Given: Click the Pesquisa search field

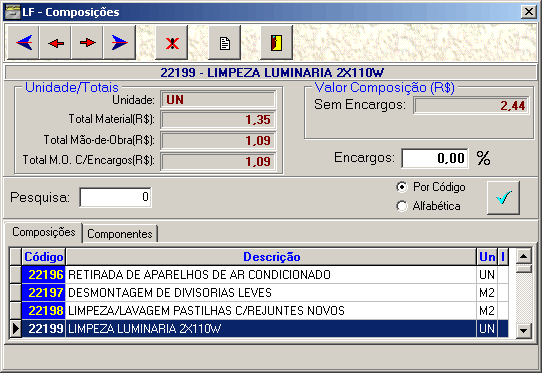Looking at the screenshot, I should pos(115,197).
